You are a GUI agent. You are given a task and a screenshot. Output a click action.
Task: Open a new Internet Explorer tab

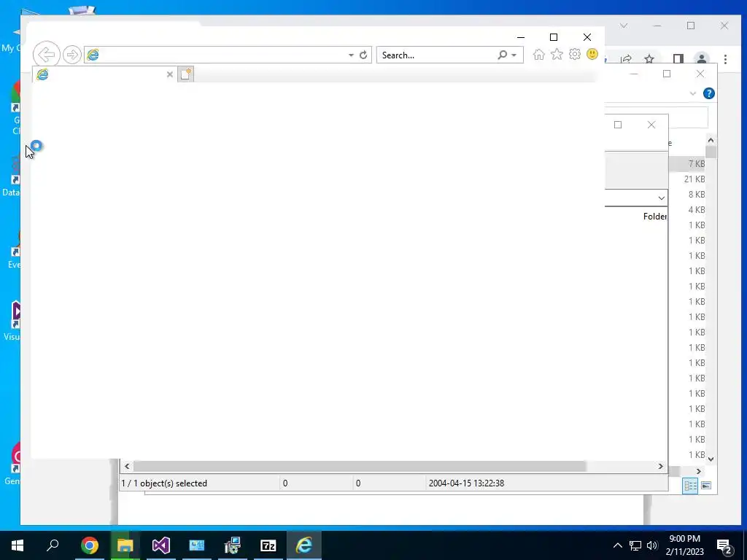186,74
